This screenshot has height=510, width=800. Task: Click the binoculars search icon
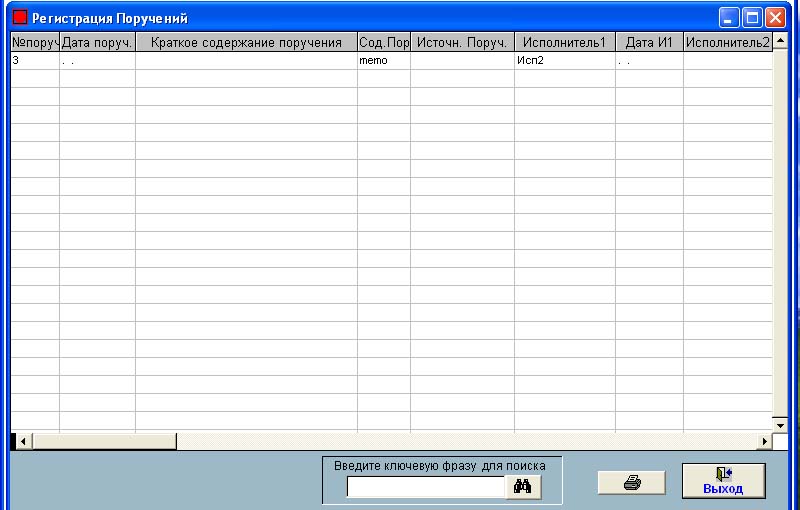(x=522, y=487)
